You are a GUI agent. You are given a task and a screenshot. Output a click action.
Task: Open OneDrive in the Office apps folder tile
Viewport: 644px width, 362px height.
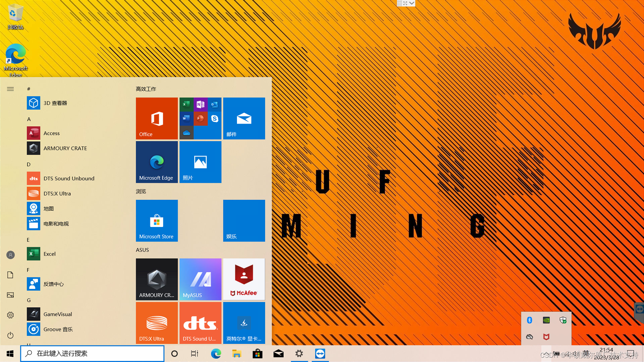(x=186, y=132)
